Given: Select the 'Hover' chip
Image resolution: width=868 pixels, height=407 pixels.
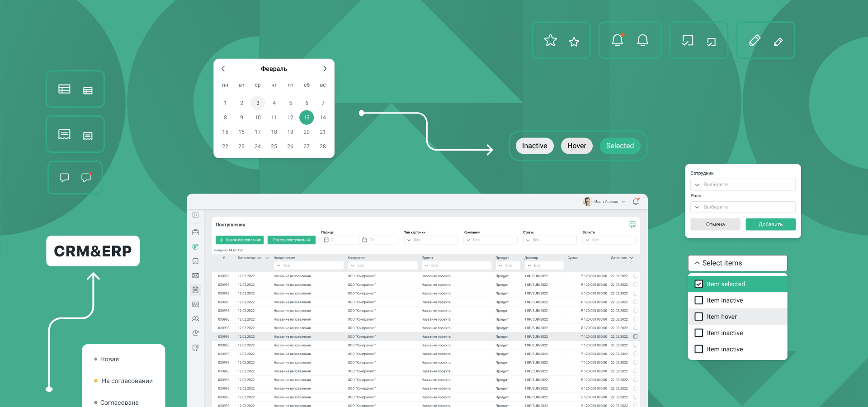Looking at the screenshot, I should (x=576, y=146).
